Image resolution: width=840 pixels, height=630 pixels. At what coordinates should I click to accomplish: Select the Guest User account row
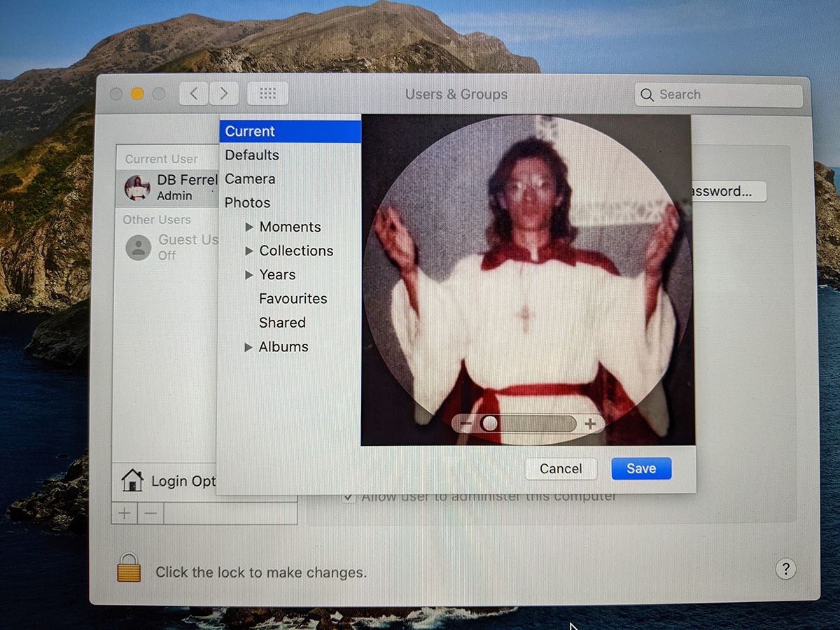click(168, 246)
